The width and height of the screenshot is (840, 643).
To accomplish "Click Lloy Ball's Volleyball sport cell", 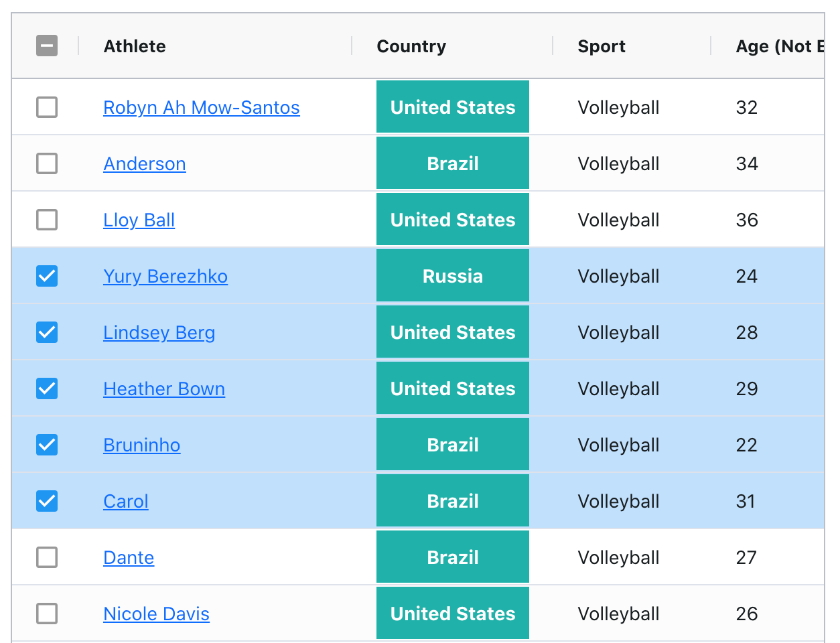I will [619, 220].
